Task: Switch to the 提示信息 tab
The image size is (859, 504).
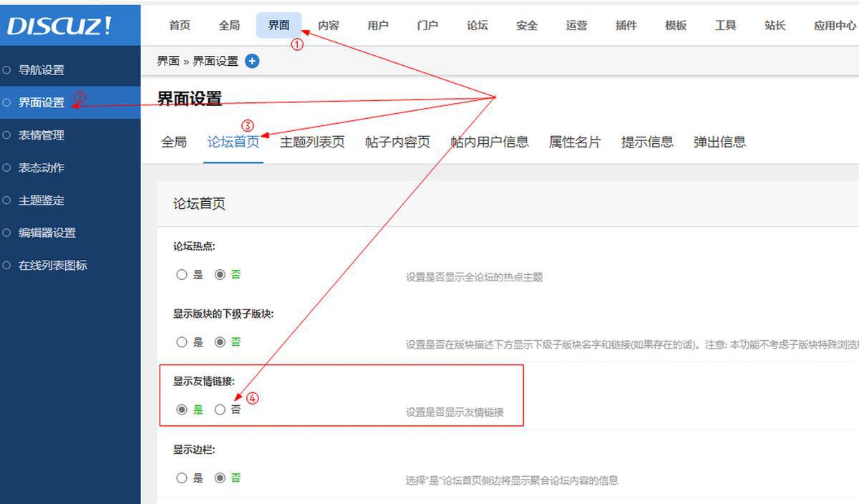Action: pos(647,142)
